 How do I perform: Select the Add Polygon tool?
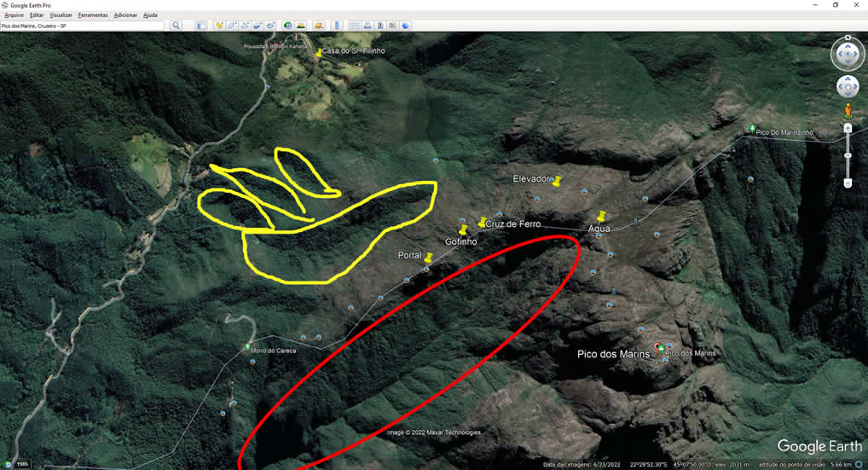(x=232, y=26)
